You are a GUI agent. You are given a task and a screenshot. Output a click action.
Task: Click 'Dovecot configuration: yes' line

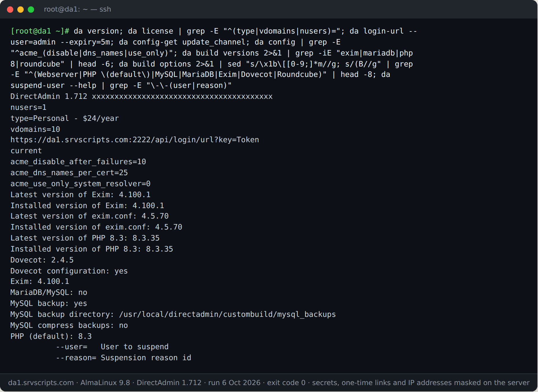[69, 271]
